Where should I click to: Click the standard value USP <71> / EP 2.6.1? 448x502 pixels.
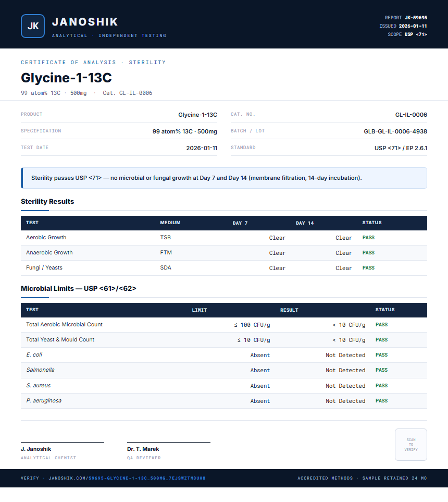(x=401, y=148)
